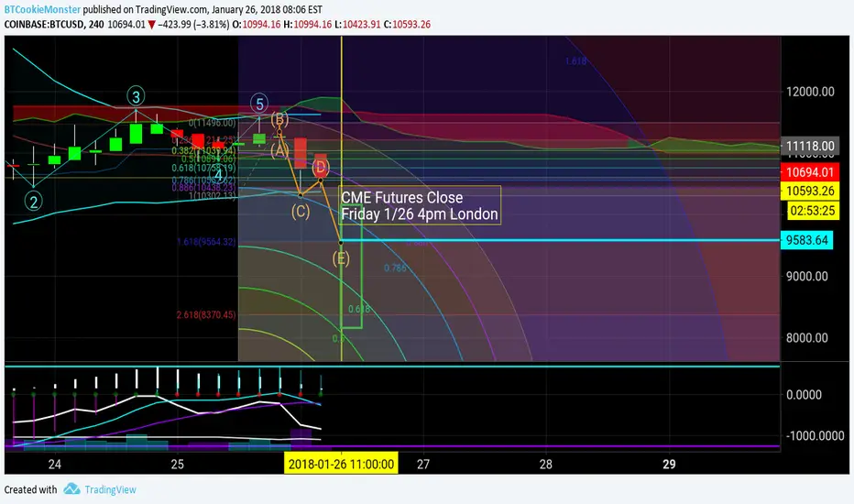Viewport: 854px width, 504px height.
Task: Click the 2018-01-26 11:00:00 time label
Action: point(341,465)
